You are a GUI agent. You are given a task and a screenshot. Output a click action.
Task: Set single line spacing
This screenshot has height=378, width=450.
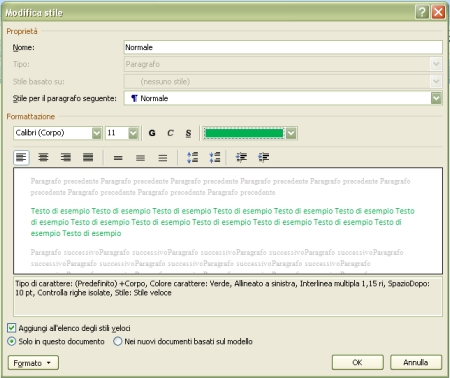[x=118, y=158]
